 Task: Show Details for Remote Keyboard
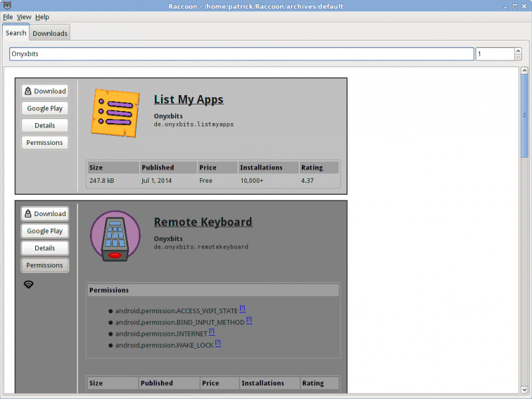pyautogui.click(x=45, y=248)
